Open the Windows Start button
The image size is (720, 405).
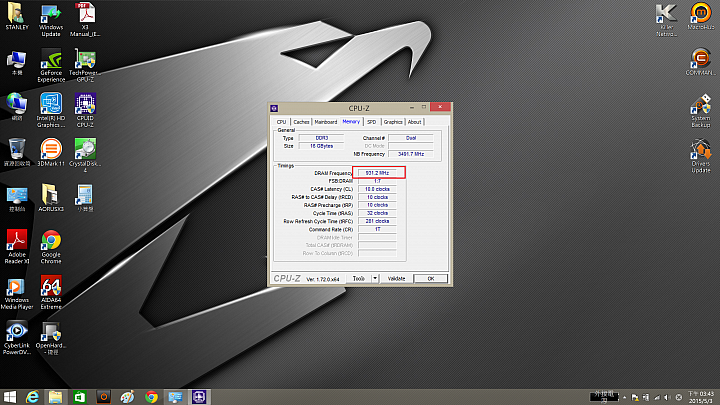coord(9,397)
